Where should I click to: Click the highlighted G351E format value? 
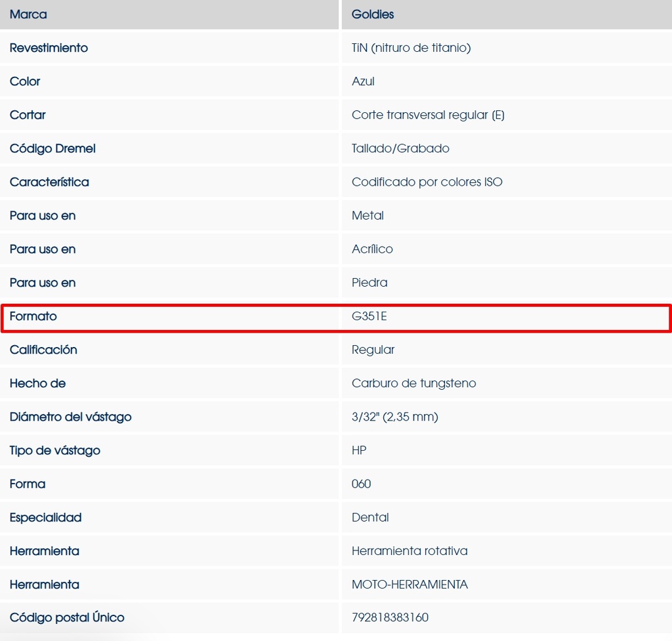tap(369, 316)
